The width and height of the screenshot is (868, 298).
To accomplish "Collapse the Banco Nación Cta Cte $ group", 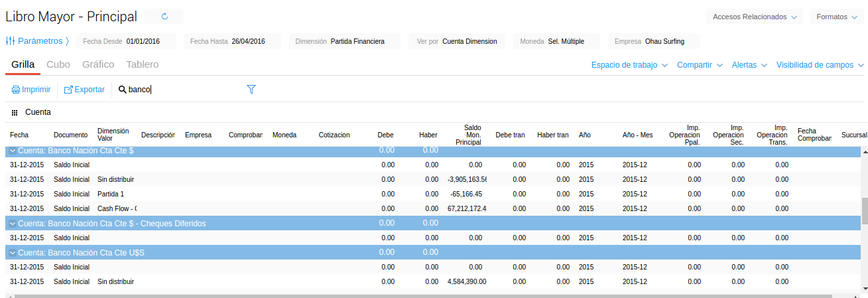I will (x=12, y=151).
